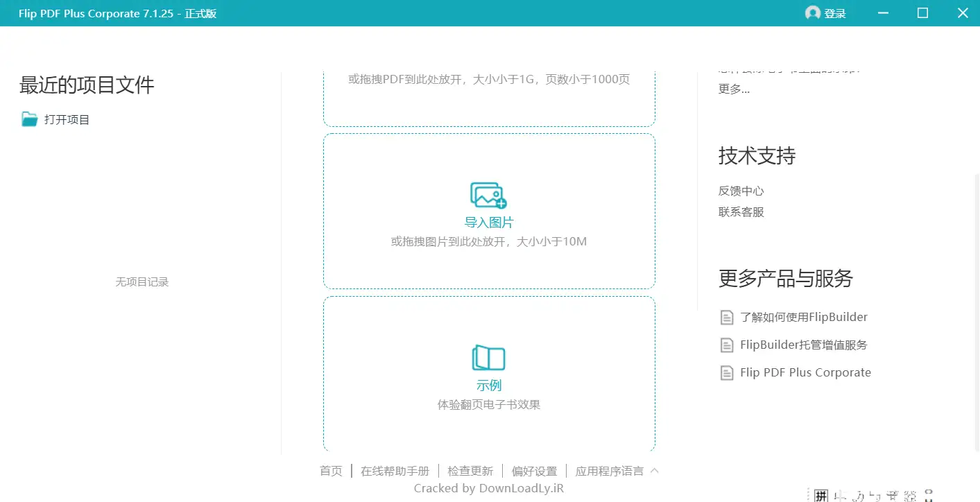Click the 更多... link in right panel
The image size is (980, 502).
coord(734,89)
